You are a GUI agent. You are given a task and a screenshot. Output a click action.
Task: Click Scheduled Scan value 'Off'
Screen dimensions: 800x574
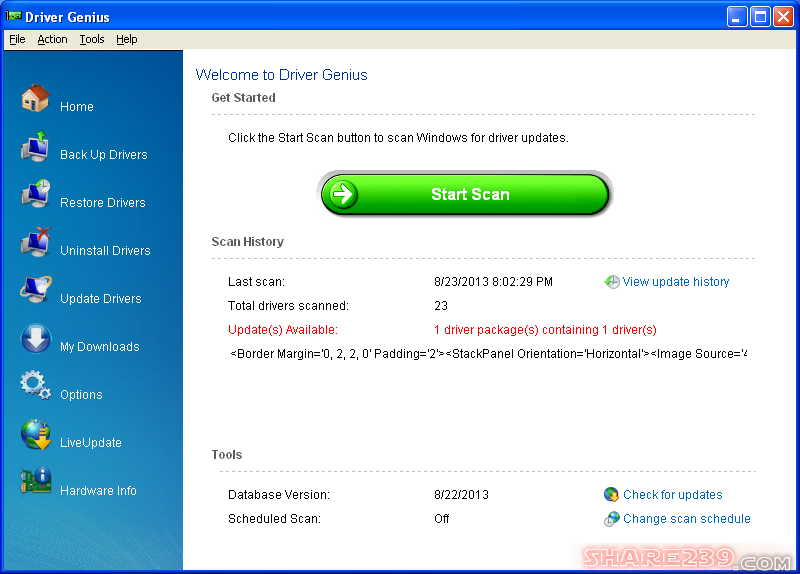point(441,519)
